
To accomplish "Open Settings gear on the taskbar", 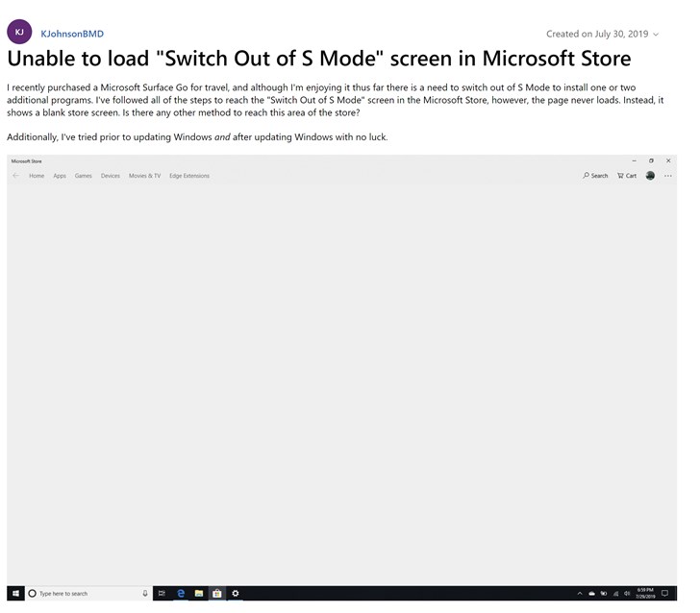I will (x=236, y=594).
